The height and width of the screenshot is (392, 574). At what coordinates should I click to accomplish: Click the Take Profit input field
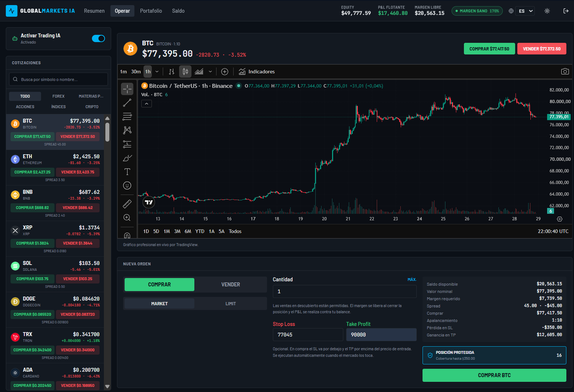coord(381,335)
